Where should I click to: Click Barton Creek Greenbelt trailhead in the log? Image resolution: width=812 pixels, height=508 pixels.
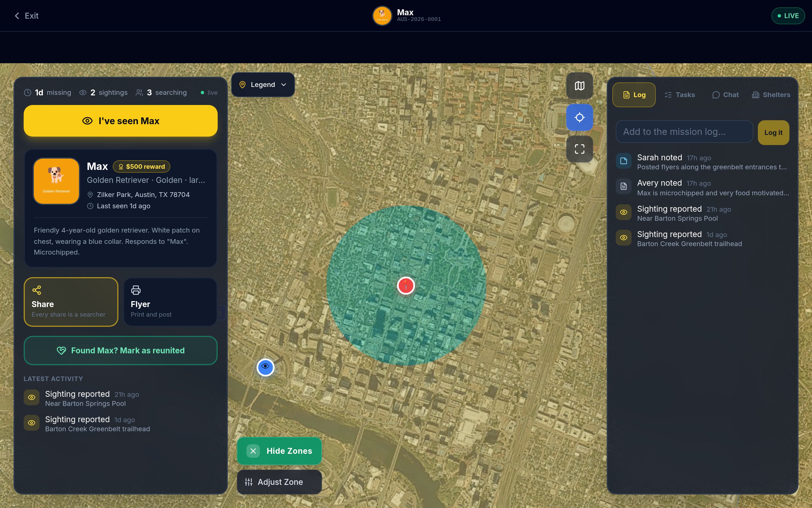(x=689, y=244)
